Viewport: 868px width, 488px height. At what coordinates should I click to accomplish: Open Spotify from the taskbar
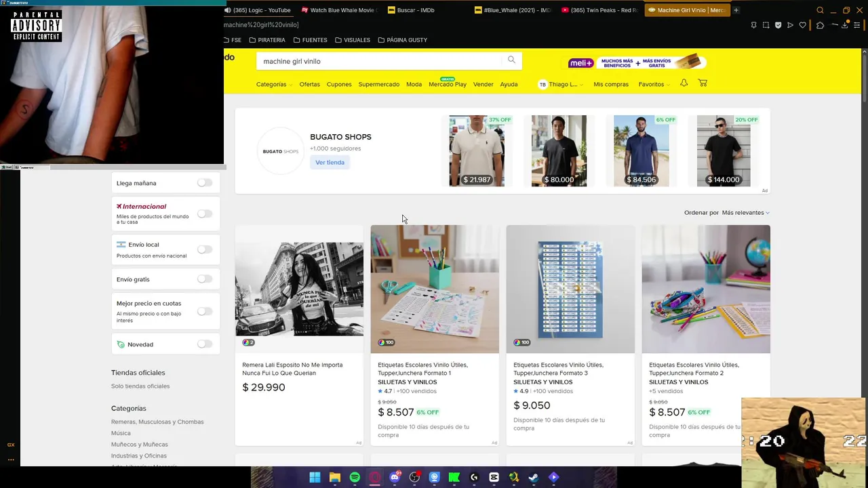[355, 477]
